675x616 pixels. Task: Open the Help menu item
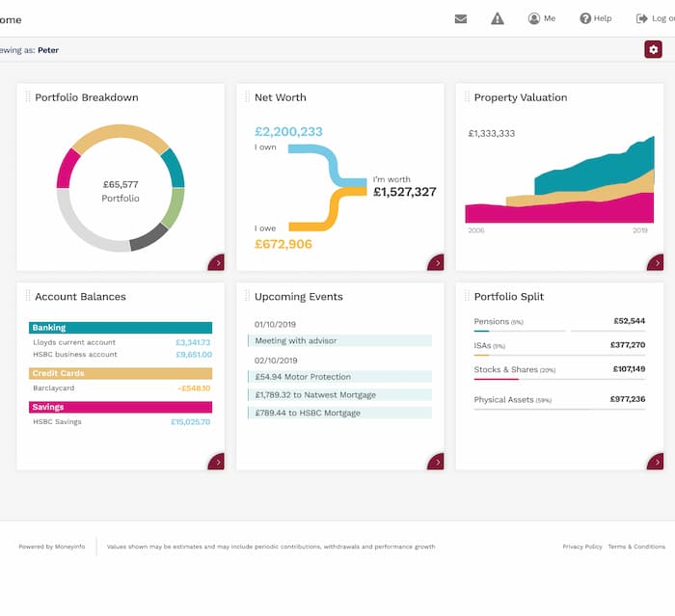click(595, 18)
